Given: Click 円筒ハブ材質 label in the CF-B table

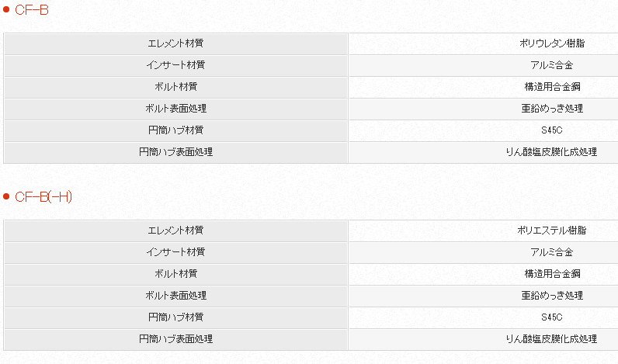Looking at the screenshot, I should tap(175, 130).
